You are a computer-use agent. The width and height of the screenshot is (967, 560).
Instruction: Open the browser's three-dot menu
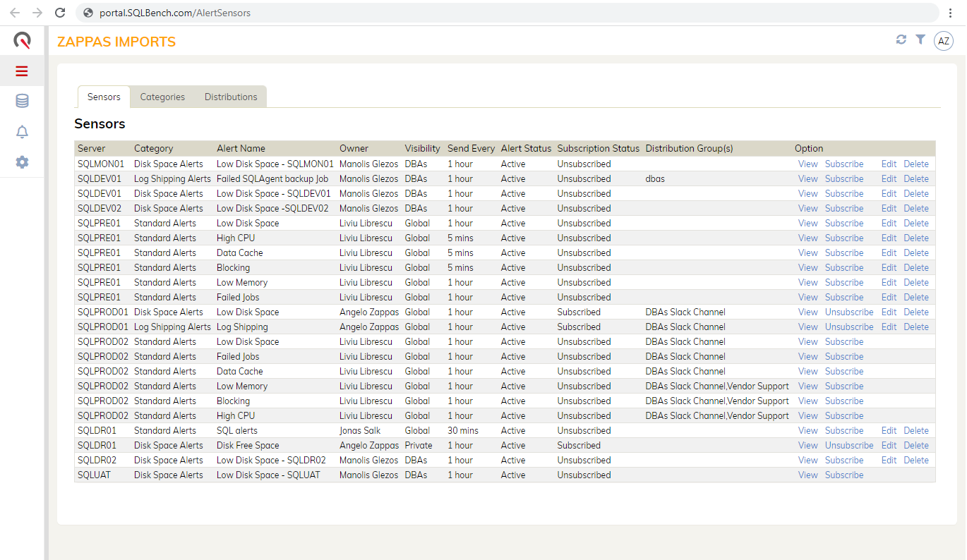coord(951,12)
